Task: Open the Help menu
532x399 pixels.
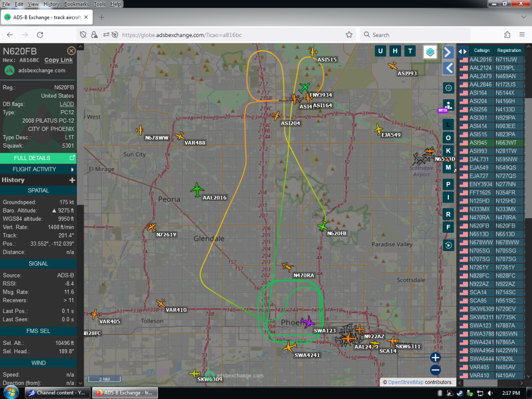Action: 115,4
